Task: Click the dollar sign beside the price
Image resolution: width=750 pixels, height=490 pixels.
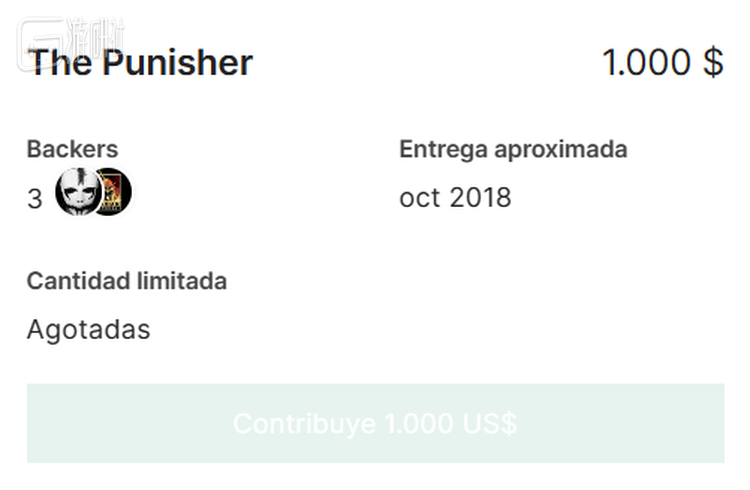Action: pos(712,63)
